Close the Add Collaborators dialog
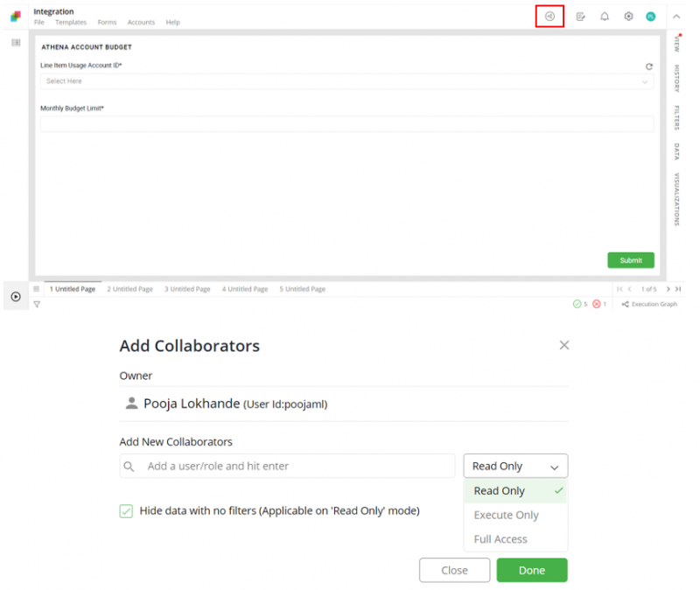Screen dimensions: 700x590 (564, 346)
